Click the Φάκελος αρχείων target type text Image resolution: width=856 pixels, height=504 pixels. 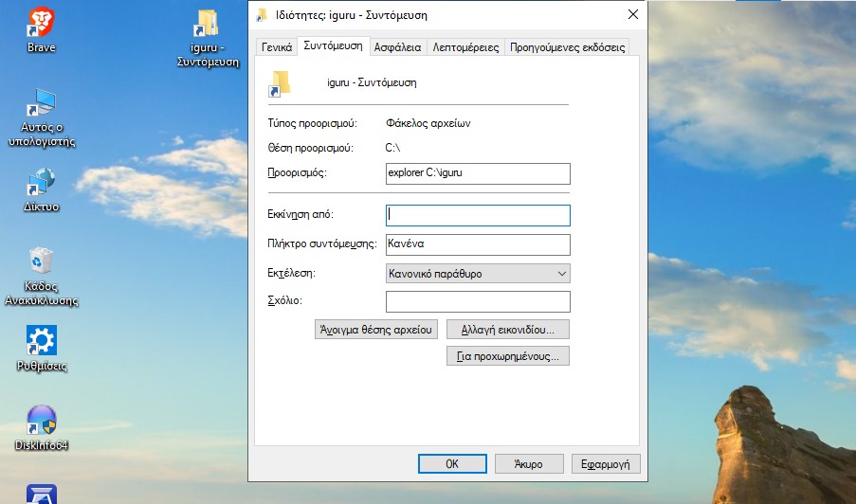(x=428, y=123)
